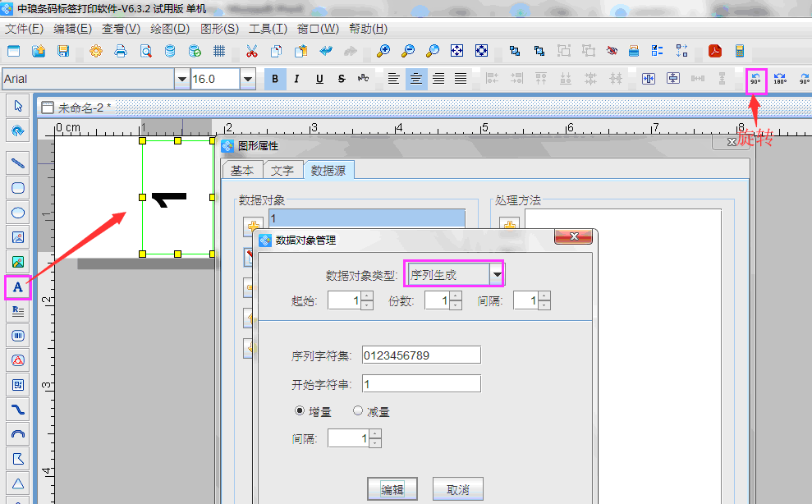Select the Text tool (A) in left toolbar
The width and height of the screenshot is (812, 504).
(x=17, y=286)
